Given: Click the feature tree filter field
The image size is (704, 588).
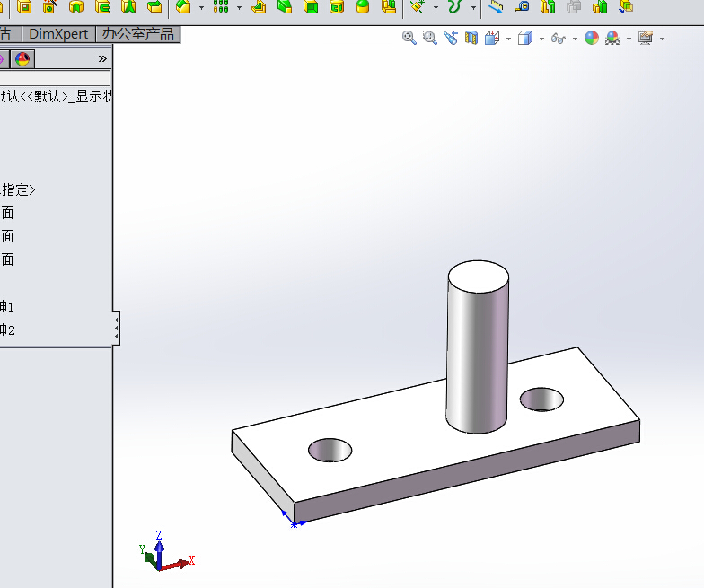Looking at the screenshot, I should click(x=54, y=77).
